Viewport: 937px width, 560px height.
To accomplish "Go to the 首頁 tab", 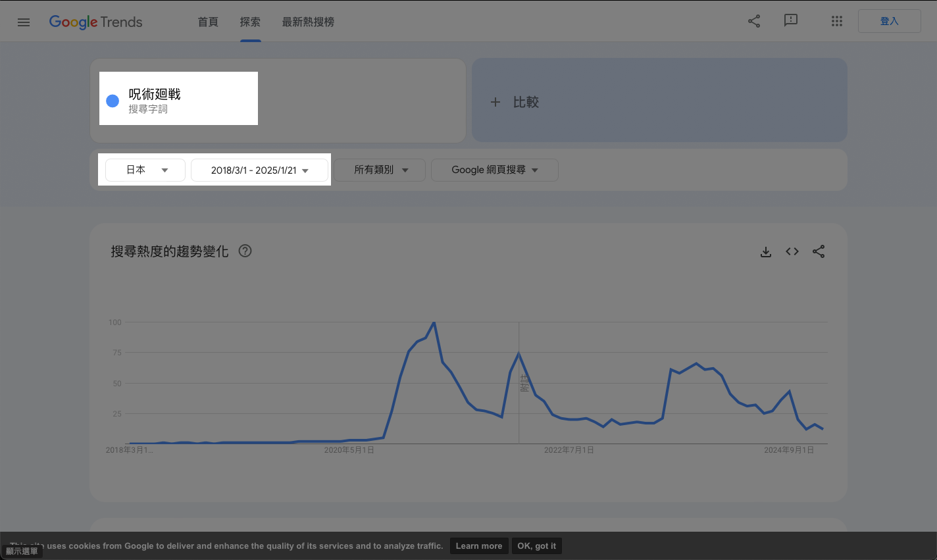I will pos(208,22).
